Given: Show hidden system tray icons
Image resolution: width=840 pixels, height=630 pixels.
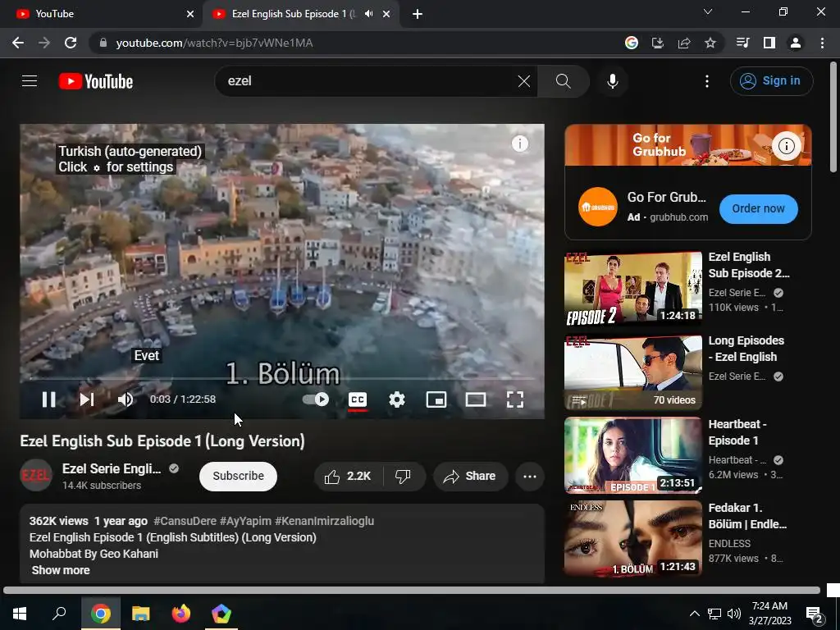Looking at the screenshot, I should (694, 614).
